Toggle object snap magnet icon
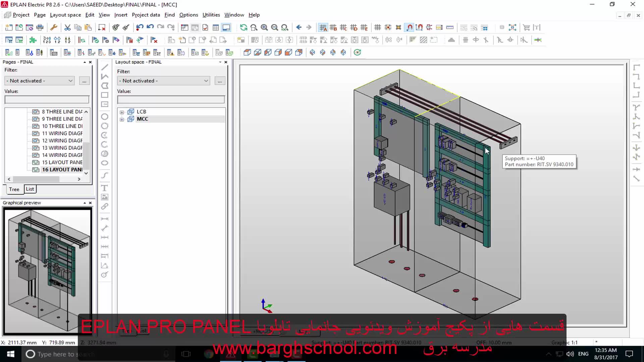This screenshot has width=644, height=362. click(x=409, y=27)
